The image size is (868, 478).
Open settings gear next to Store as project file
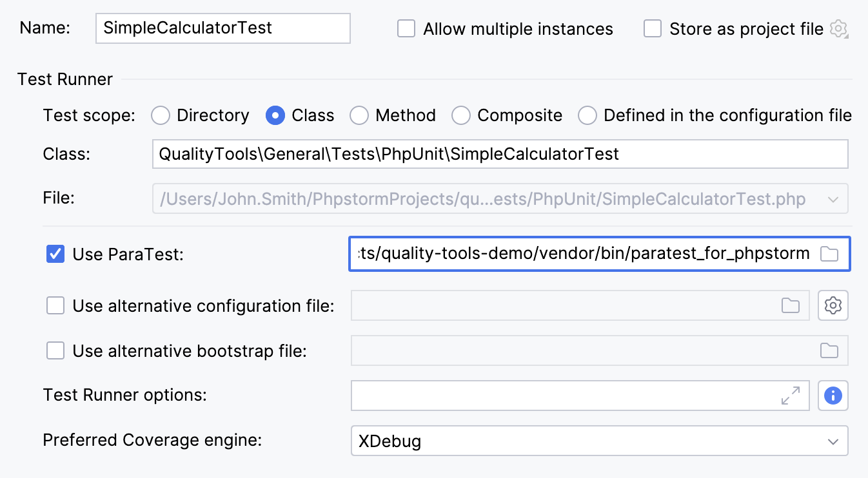pyautogui.click(x=839, y=29)
